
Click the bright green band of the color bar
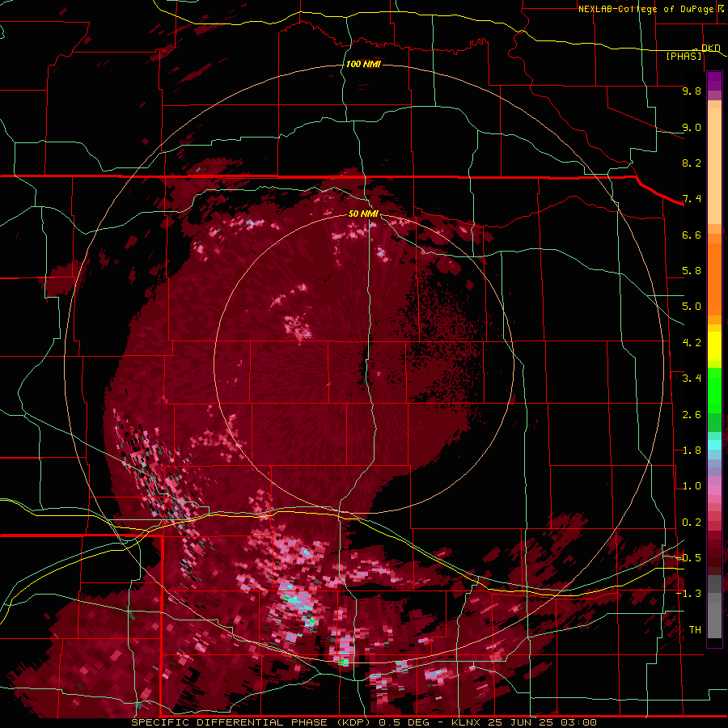(x=714, y=390)
